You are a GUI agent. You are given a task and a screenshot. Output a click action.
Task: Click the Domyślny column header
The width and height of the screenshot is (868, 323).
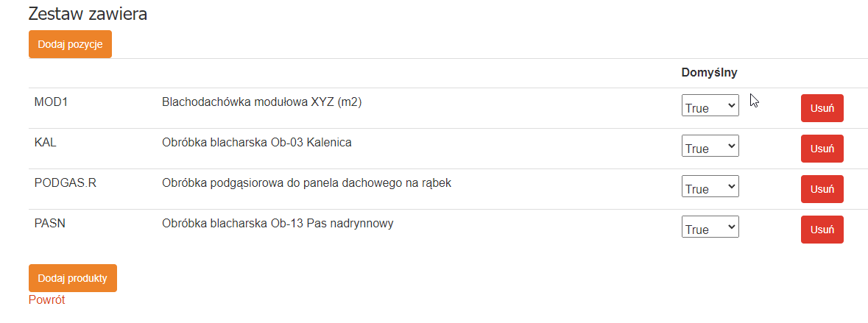pyautogui.click(x=709, y=72)
